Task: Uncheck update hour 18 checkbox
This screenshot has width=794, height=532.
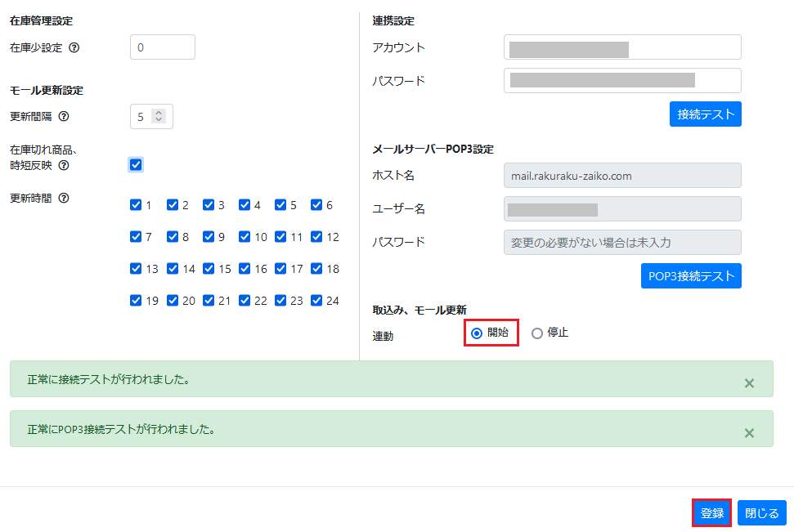Action: [x=316, y=268]
